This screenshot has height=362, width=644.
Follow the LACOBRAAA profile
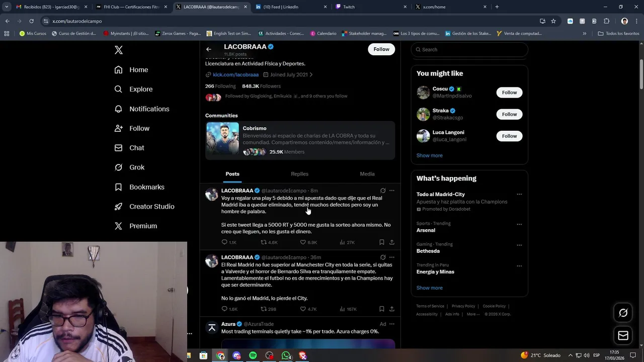tap(381, 49)
